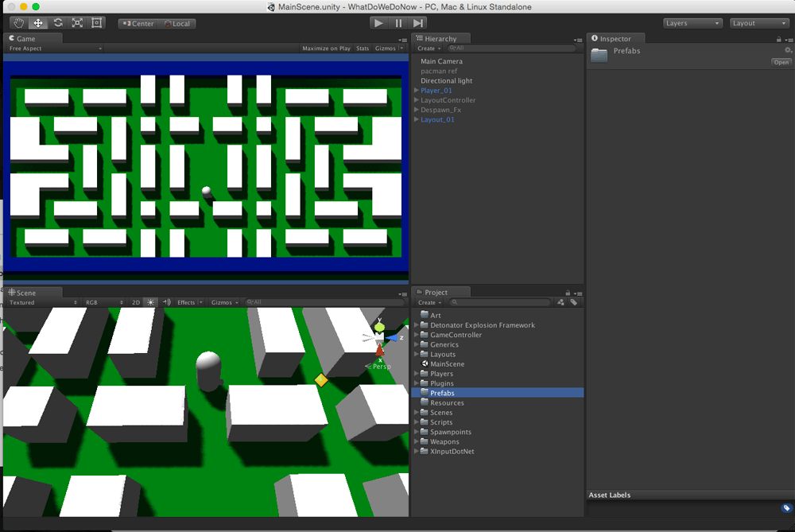The height and width of the screenshot is (532, 795).
Task: Select pacman ref in Hierarchy
Action: click(439, 71)
